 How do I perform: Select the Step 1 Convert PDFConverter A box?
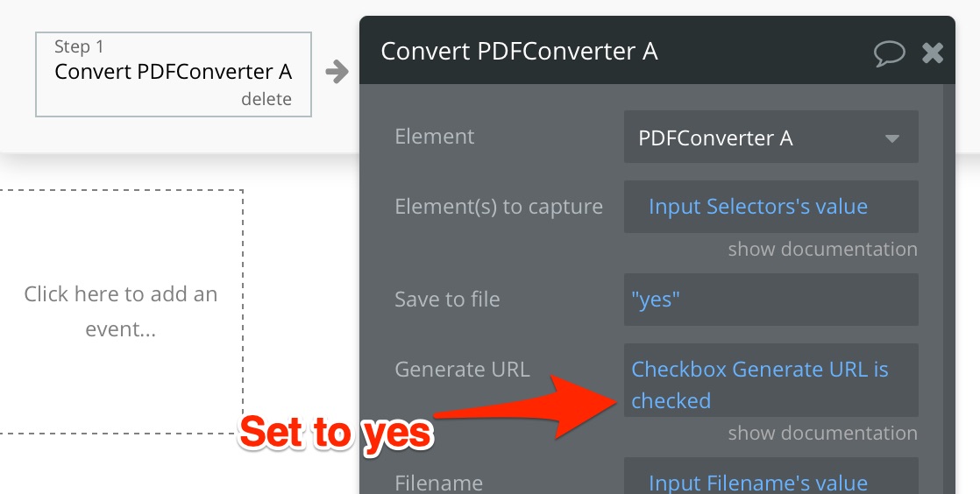tap(174, 74)
